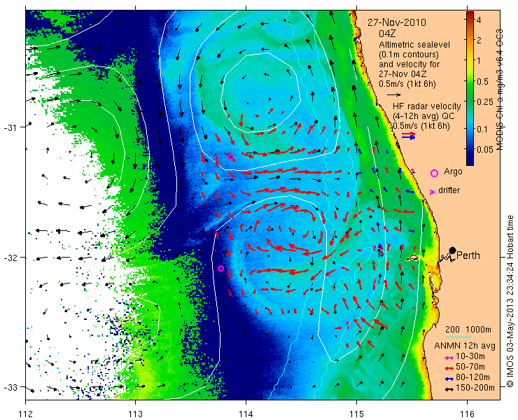Screen dimensions: 518x420
Task: Click the colorbar tick label 0.1
Action: coord(483,129)
